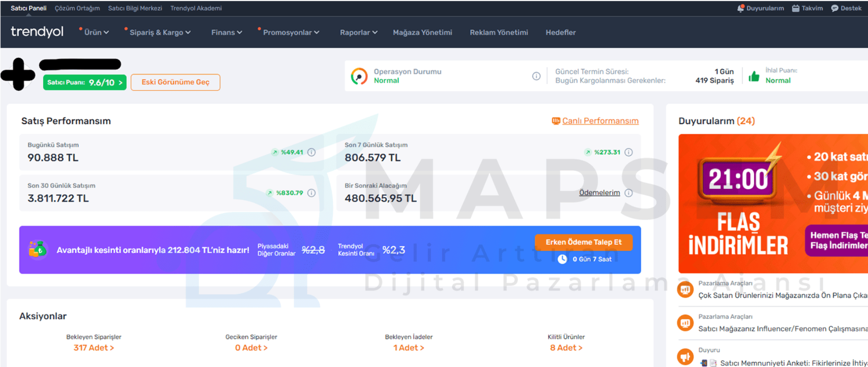
Task: Expand the Finans dropdown menu
Action: pyautogui.click(x=226, y=32)
